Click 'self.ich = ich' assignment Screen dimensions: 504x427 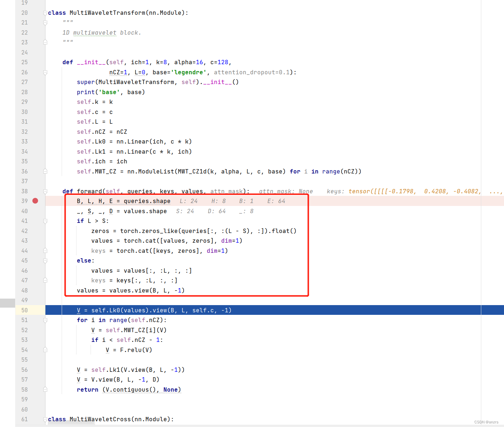(102, 161)
